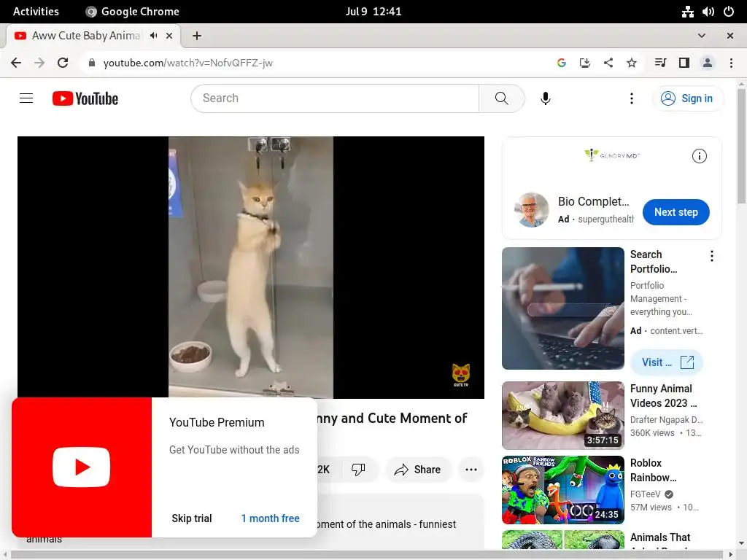Open the Activities overview
This screenshot has height=560, width=747.
pos(36,12)
